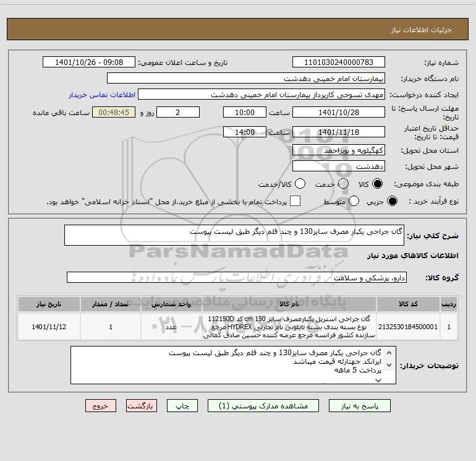Select the کالا radio button
The width and height of the screenshot is (476, 461).
pos(377,184)
